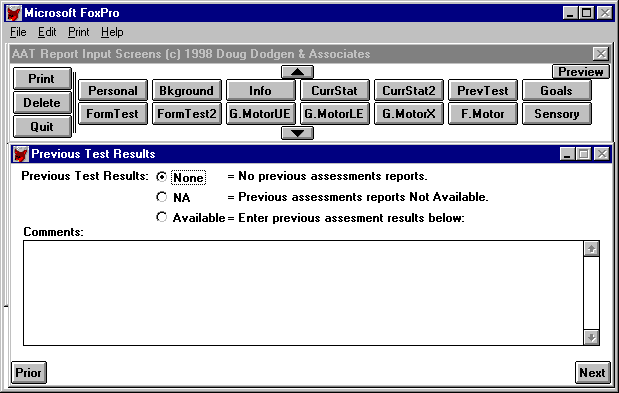Image resolution: width=619 pixels, height=393 pixels.
Task: Minimize the Previous Test Results window
Action: coord(567,154)
